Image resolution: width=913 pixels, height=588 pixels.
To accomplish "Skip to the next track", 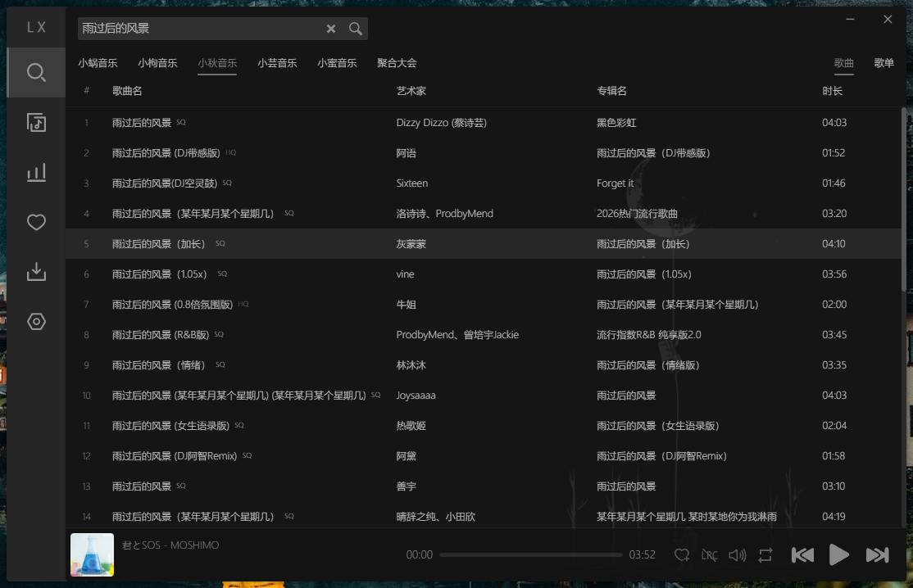I will (x=875, y=554).
